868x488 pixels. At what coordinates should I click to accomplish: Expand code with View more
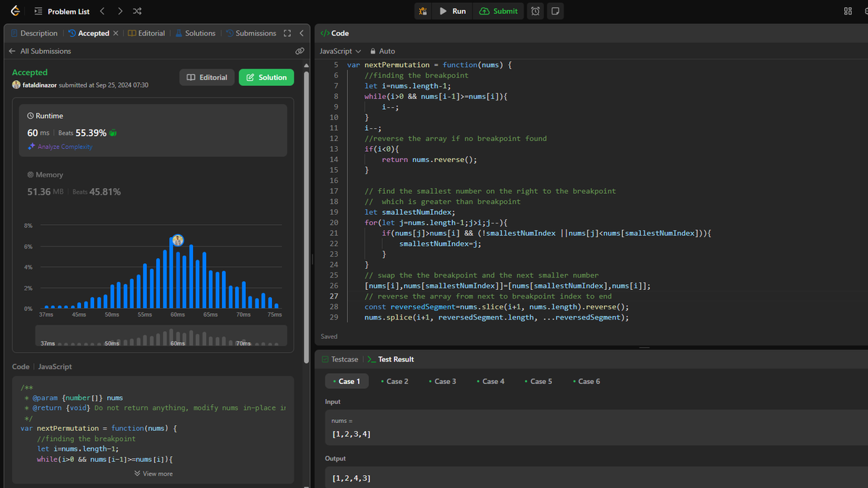click(153, 474)
